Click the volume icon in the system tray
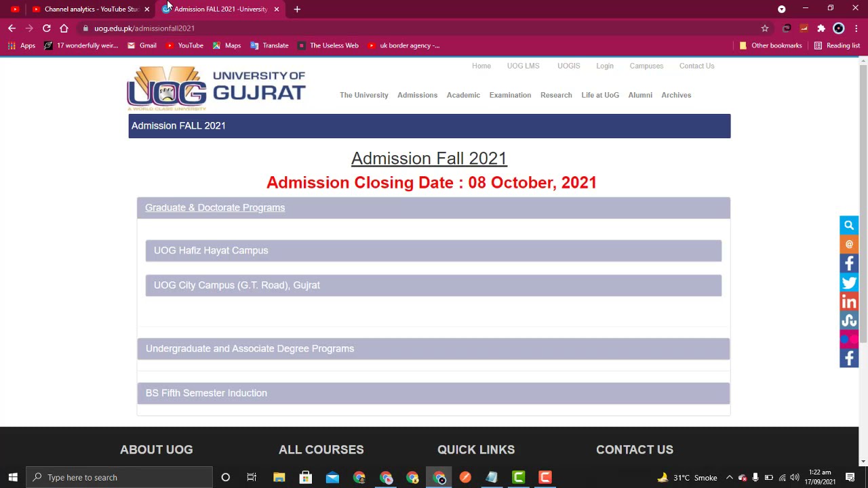Image resolution: width=868 pixels, height=488 pixels. coord(795,477)
